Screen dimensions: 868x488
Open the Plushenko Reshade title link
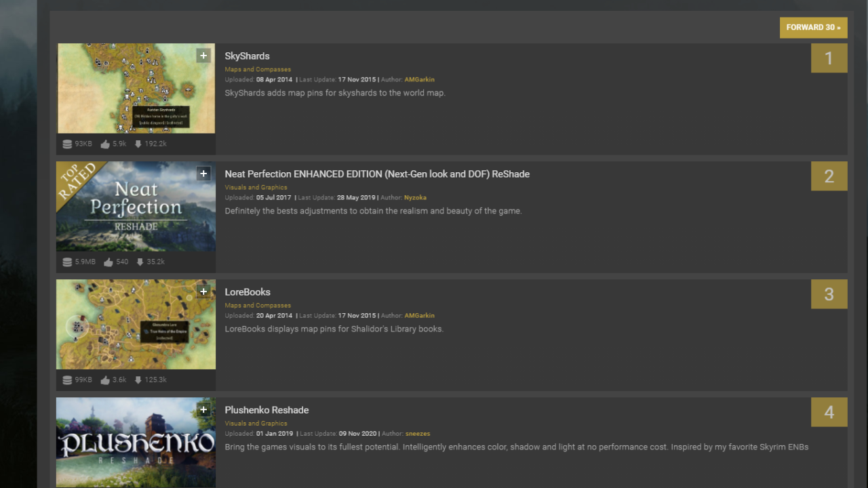pos(267,410)
